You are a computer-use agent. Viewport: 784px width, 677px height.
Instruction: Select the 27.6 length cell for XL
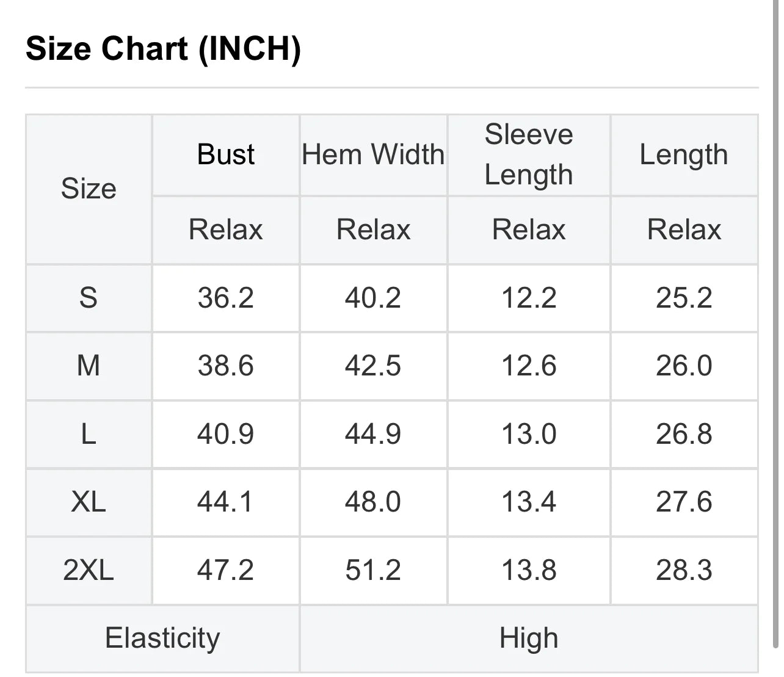click(x=684, y=502)
